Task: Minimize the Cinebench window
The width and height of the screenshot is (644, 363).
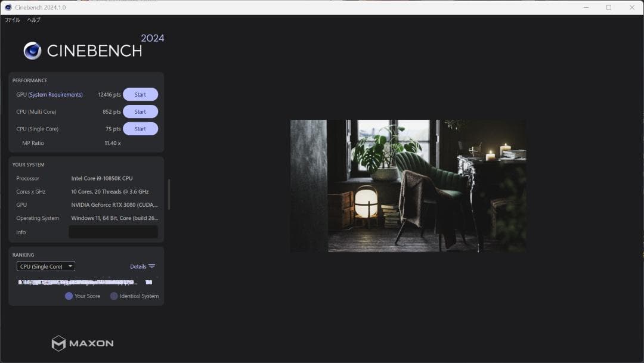Action: (x=586, y=7)
